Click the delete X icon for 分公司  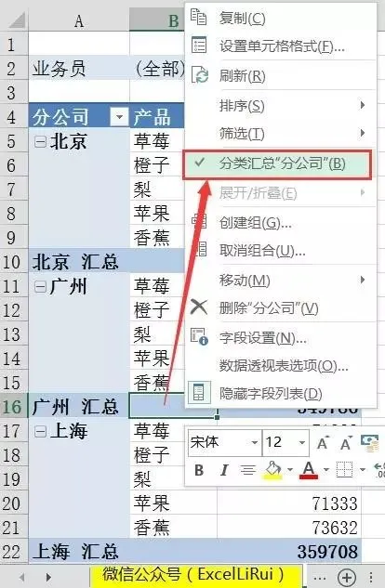199,307
